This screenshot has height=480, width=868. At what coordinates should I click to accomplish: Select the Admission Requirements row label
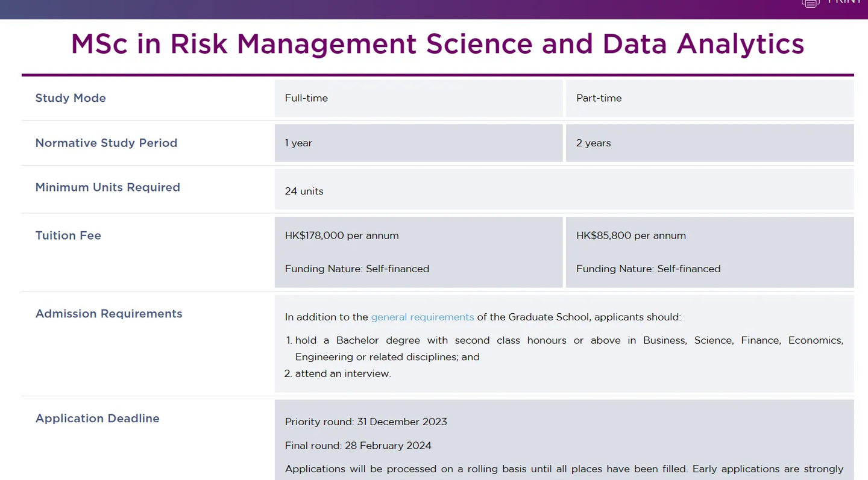coord(108,314)
